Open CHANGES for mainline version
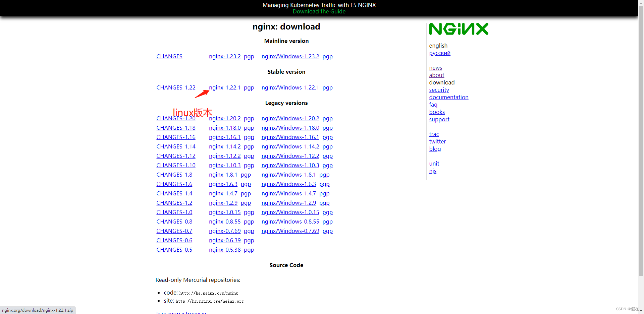Screen dimensions: 644x314 coord(169,56)
